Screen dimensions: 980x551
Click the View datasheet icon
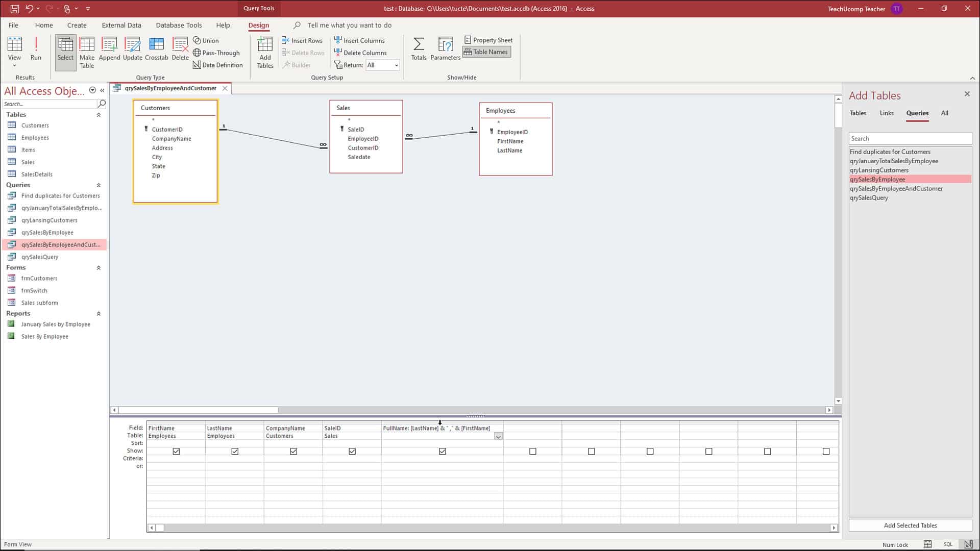14,44
